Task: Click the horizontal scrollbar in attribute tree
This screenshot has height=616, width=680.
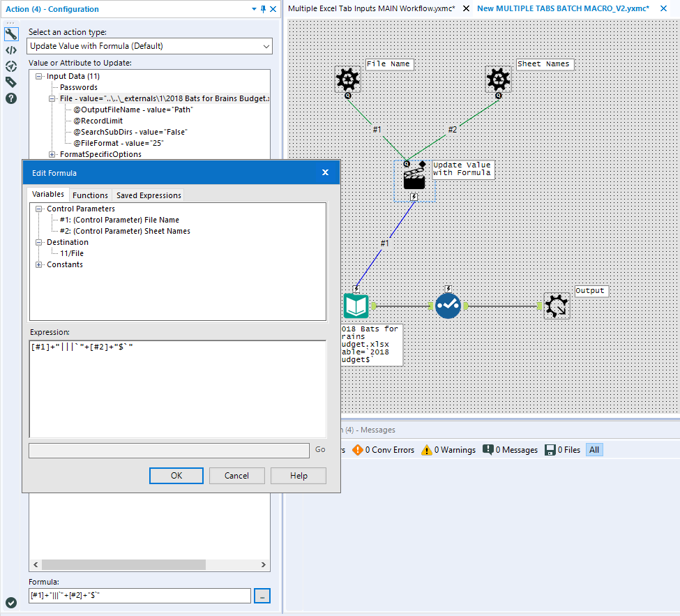Action: 123,564
